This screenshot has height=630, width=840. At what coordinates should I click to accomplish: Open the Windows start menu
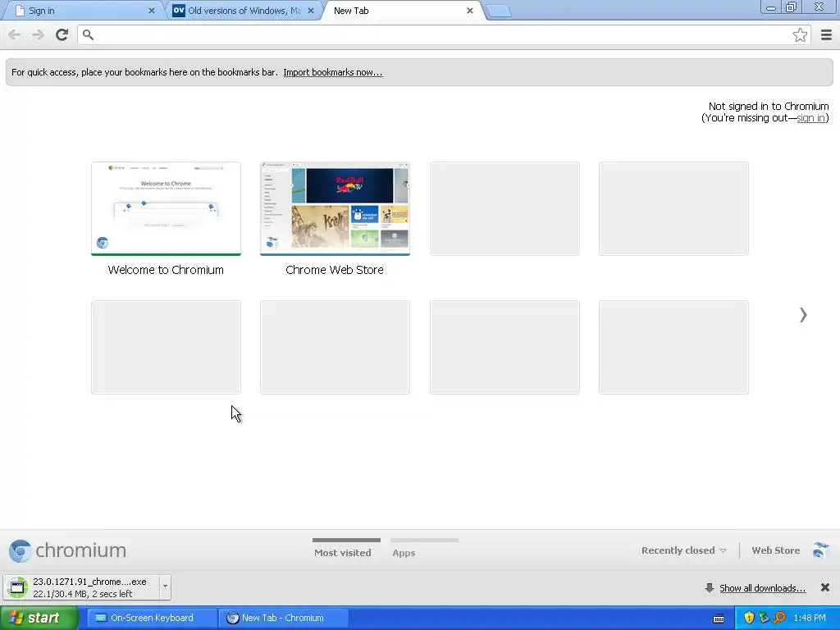(39, 618)
